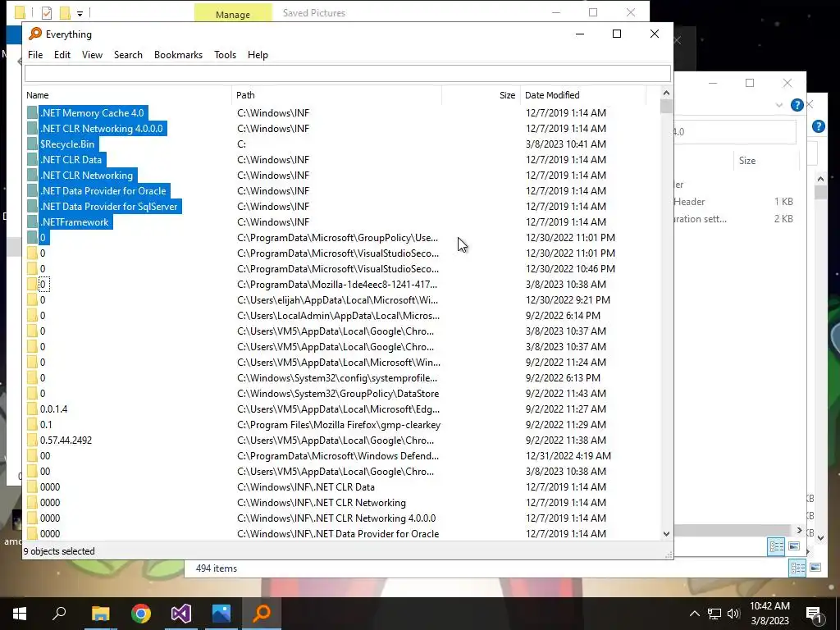Viewport: 840px width, 630px height.
Task: Click the 494 items status text
Action: (x=217, y=568)
